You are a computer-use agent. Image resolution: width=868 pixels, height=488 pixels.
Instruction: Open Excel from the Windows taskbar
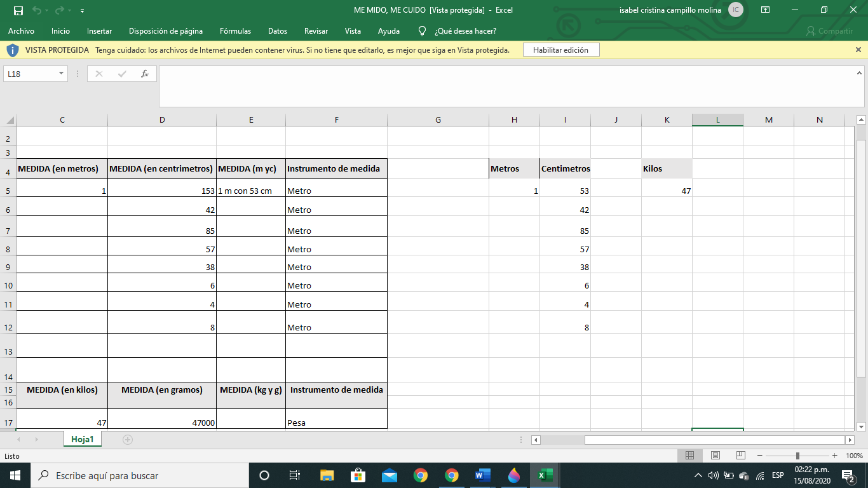545,475
